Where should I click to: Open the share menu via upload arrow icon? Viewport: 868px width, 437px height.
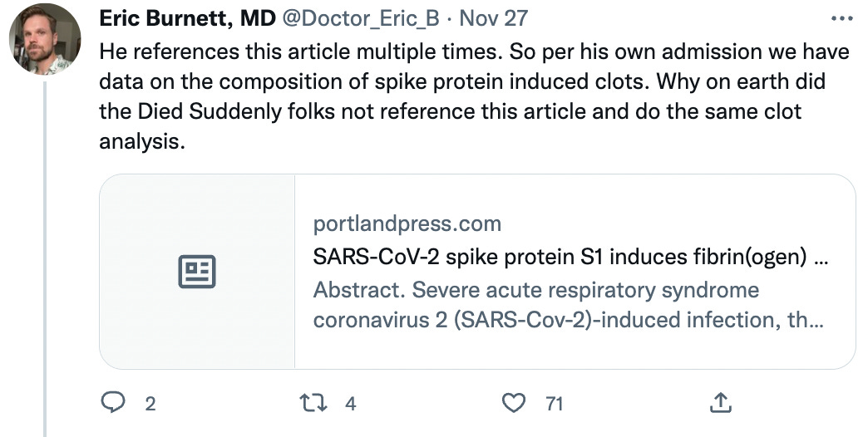(722, 403)
